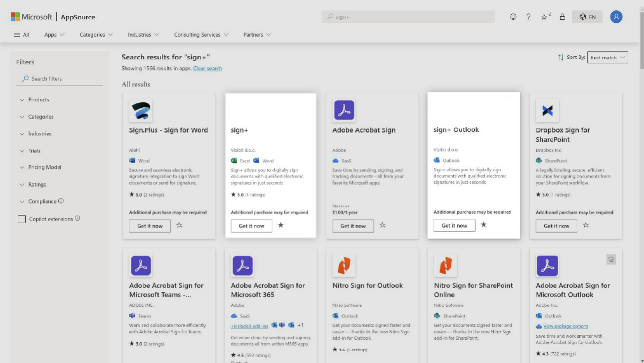The image size is (644, 363).
Task: Open the Best match sort dropdown
Action: point(607,57)
